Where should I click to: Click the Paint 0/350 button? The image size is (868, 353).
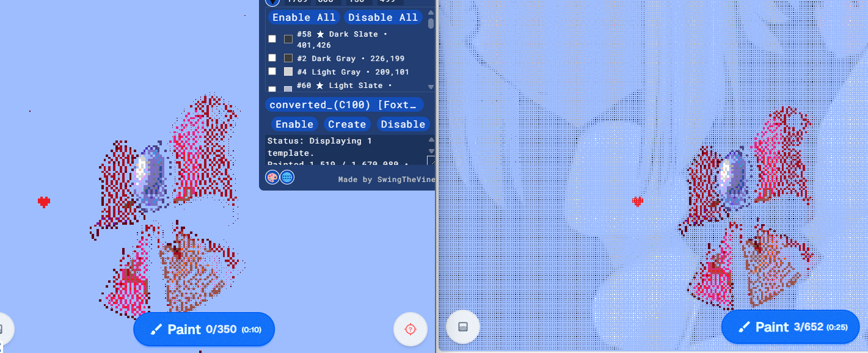click(204, 329)
